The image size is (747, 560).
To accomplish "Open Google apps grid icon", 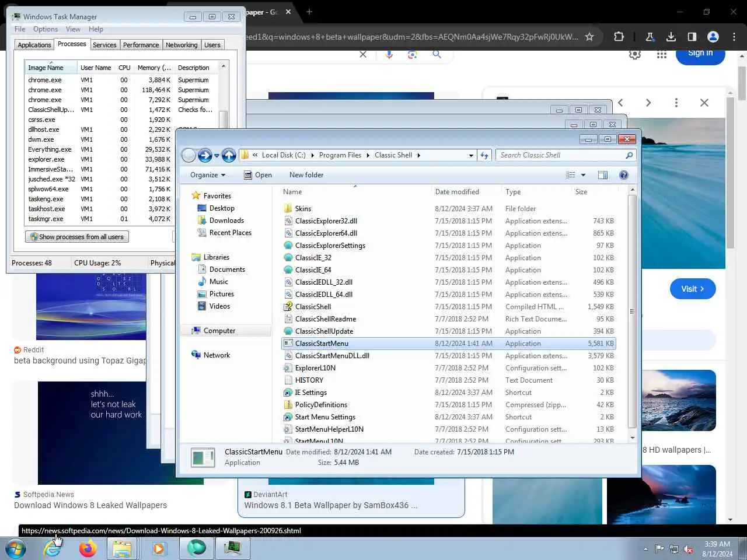I will click(x=661, y=54).
